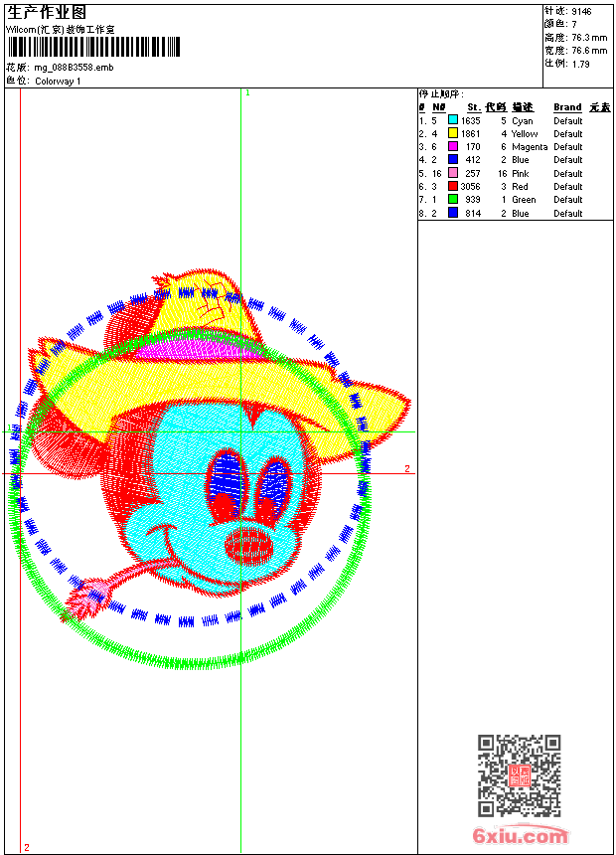Click the Magenta description text
Image resolution: width=616 pixels, height=855 pixels.
pos(530,147)
